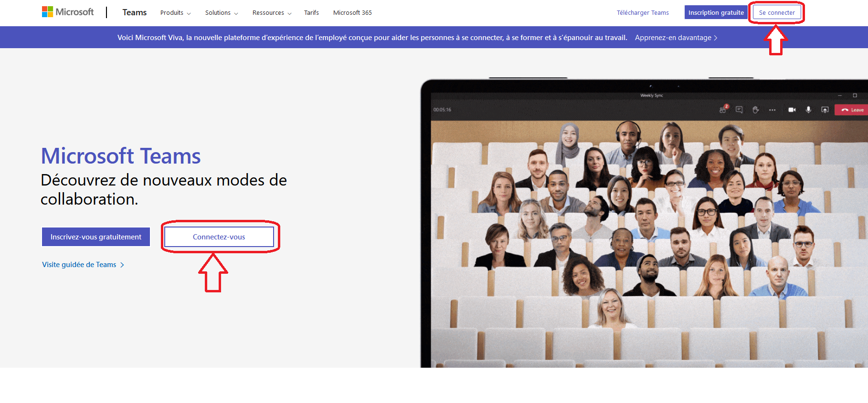Screen dimensions: 868x403
Task: Click the Weekly Sync meeting title
Action: (x=651, y=95)
